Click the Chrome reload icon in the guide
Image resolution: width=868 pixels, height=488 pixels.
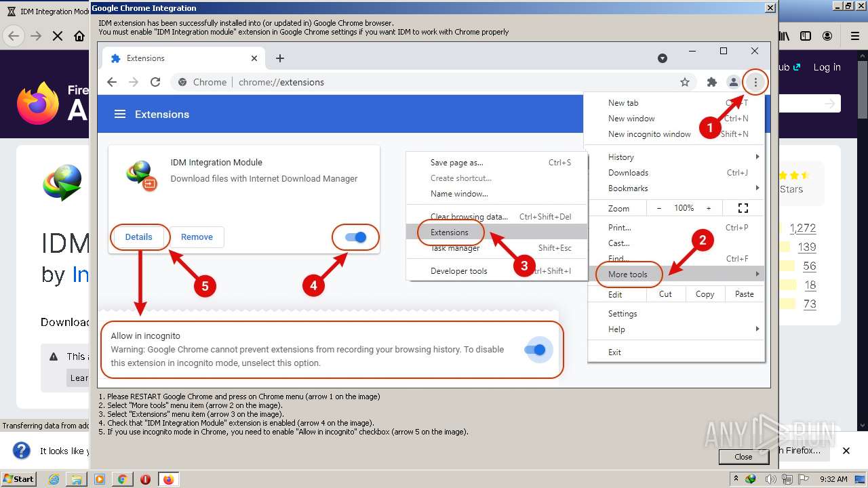point(155,82)
